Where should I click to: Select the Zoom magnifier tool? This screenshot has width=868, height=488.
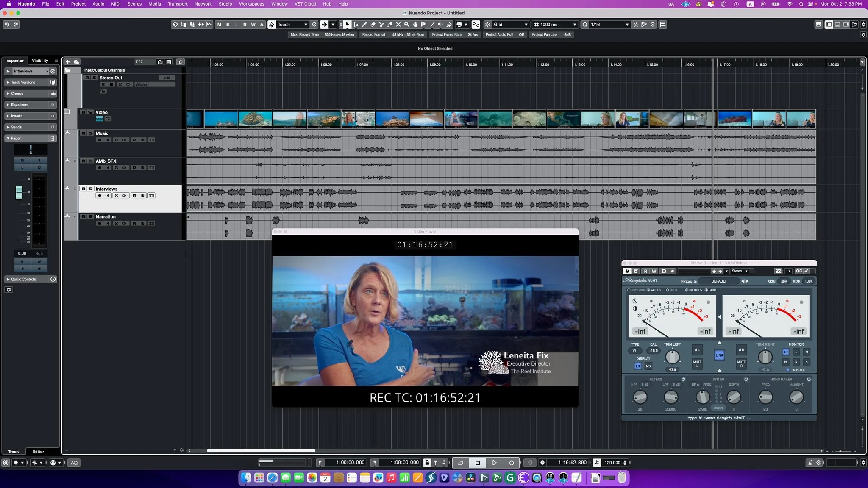406,25
